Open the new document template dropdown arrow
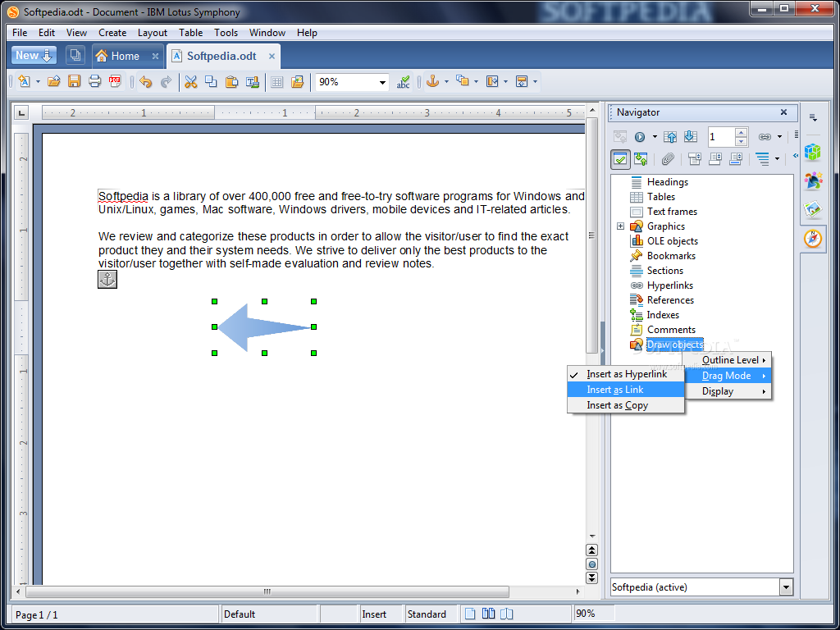Screen dimensions: 840x630 tap(38, 82)
